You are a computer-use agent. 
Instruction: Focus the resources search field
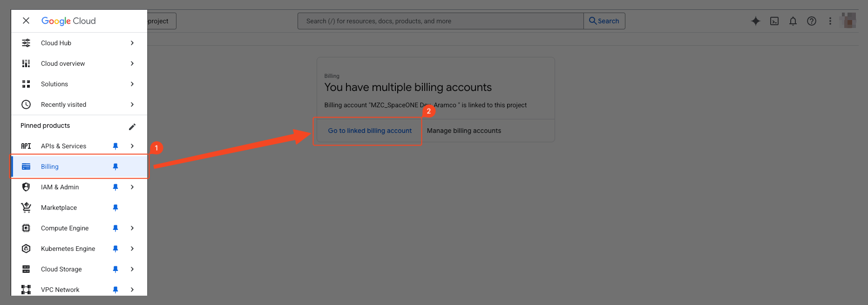click(x=441, y=21)
